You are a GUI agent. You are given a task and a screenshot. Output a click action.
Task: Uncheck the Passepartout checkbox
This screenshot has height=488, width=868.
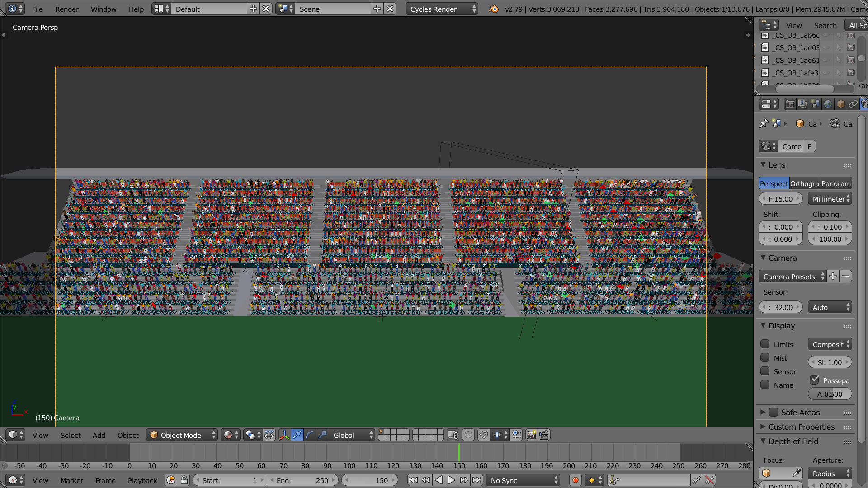815,380
